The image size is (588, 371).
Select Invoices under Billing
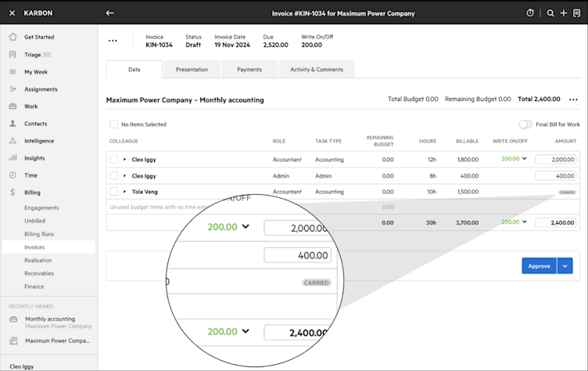(48, 247)
